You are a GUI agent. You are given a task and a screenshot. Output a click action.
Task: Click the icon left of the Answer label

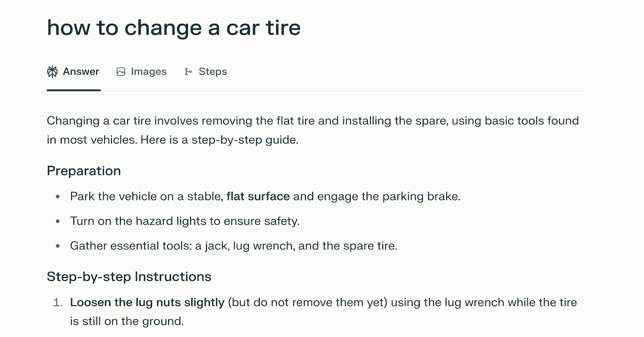[52, 72]
